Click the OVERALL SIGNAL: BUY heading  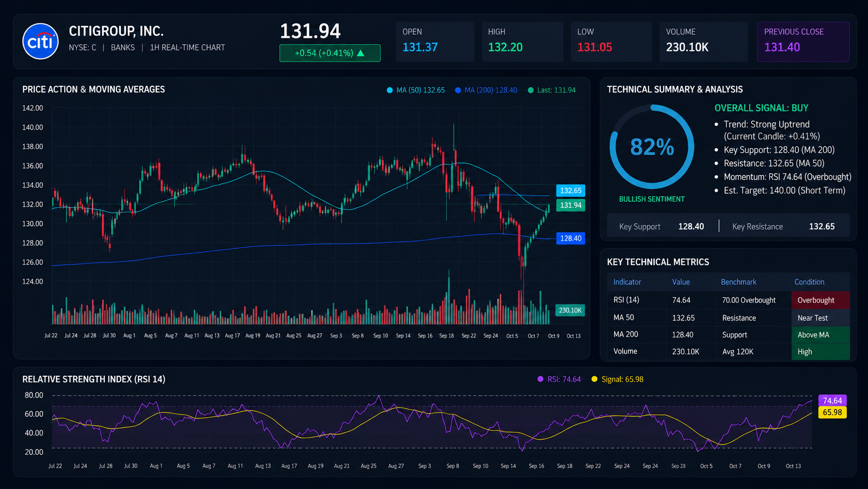[x=762, y=108]
